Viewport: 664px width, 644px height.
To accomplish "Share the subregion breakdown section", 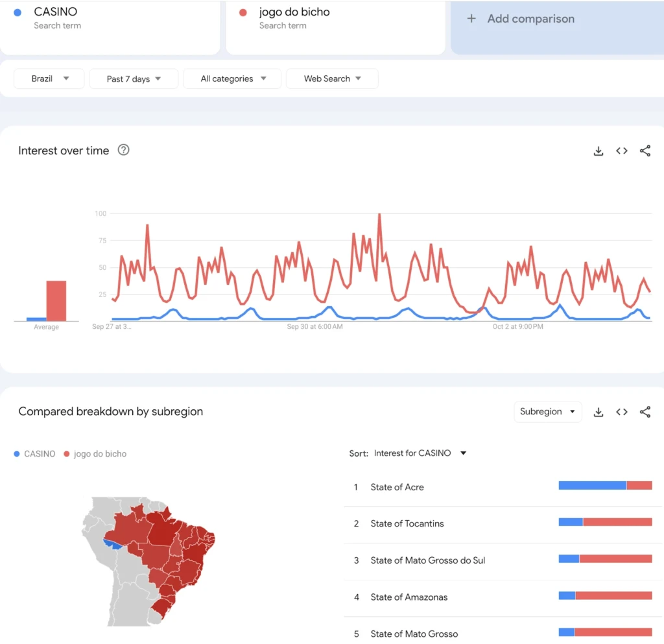I will click(645, 412).
